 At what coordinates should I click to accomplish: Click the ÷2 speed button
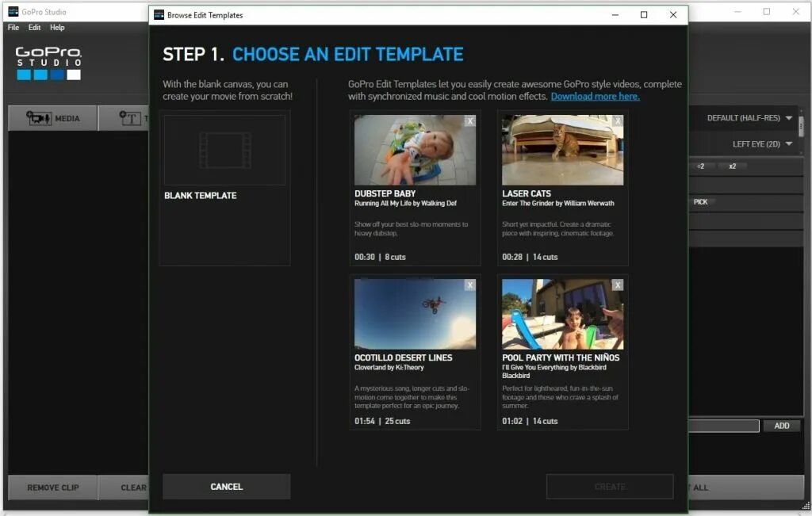point(702,166)
